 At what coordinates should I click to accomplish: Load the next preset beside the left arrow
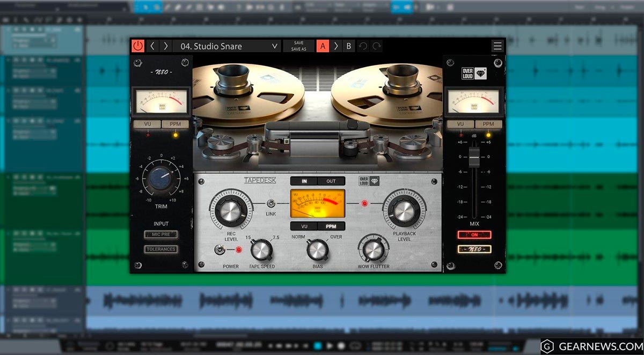click(166, 46)
